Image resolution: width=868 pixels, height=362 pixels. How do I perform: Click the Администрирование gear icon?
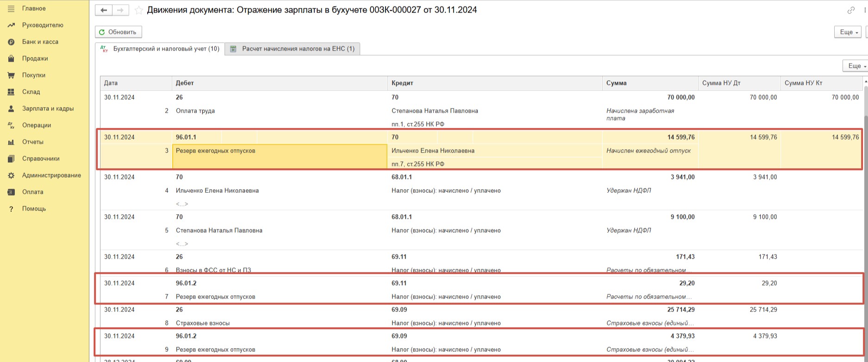pos(11,176)
